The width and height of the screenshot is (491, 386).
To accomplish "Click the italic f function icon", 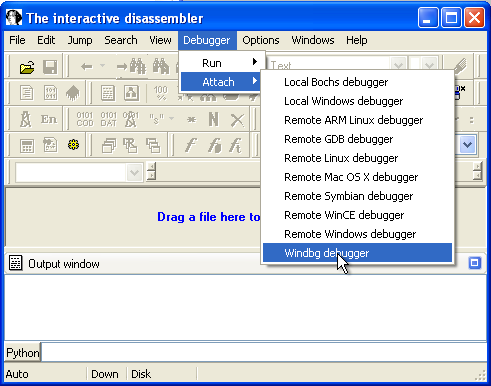I will point(191,145).
